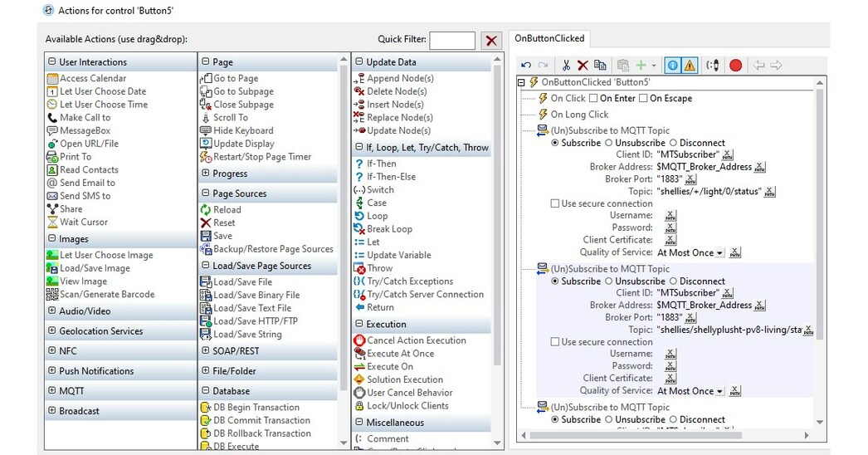Open the first Quality of Service dropdown
The width and height of the screenshot is (868, 455).
tap(719, 252)
